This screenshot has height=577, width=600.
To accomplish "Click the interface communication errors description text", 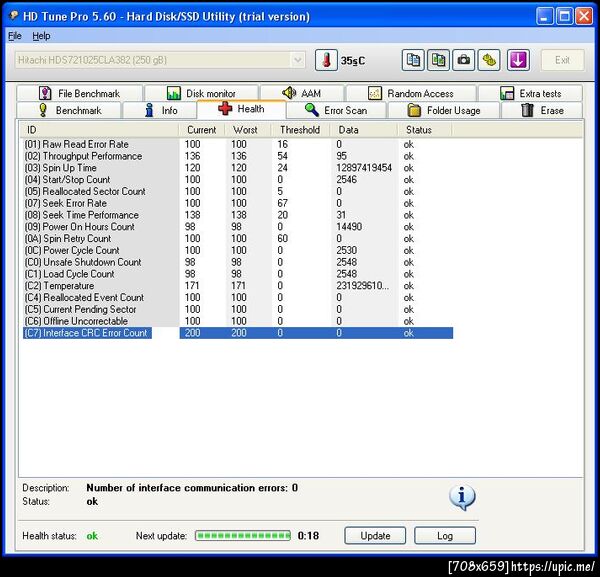I will point(192,488).
